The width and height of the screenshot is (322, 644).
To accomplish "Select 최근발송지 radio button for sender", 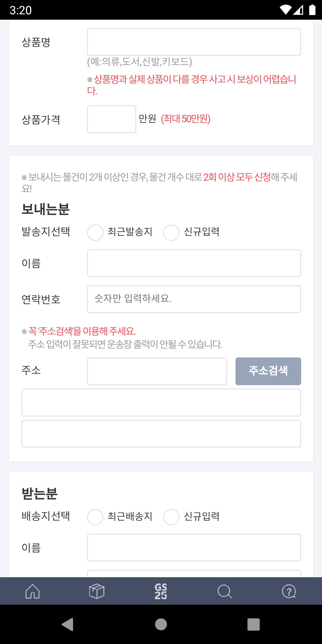I will click(95, 233).
